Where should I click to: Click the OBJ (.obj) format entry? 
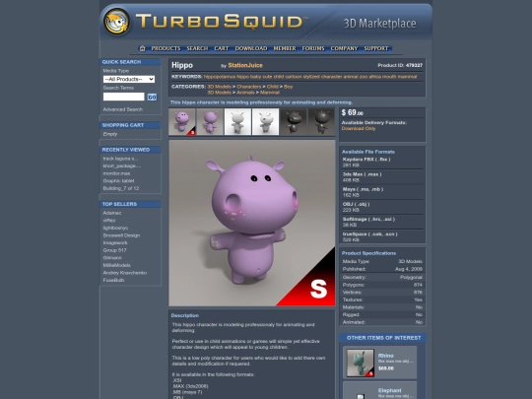click(356, 204)
